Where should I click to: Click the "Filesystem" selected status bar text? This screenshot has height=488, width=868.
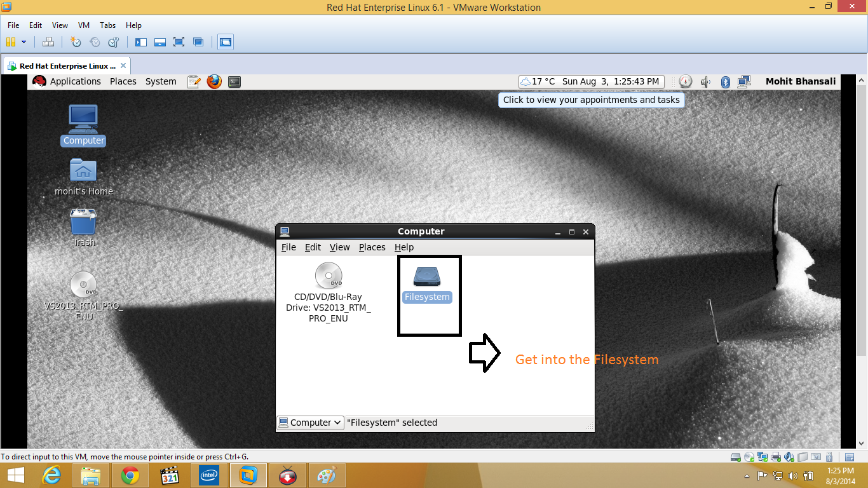click(x=392, y=423)
